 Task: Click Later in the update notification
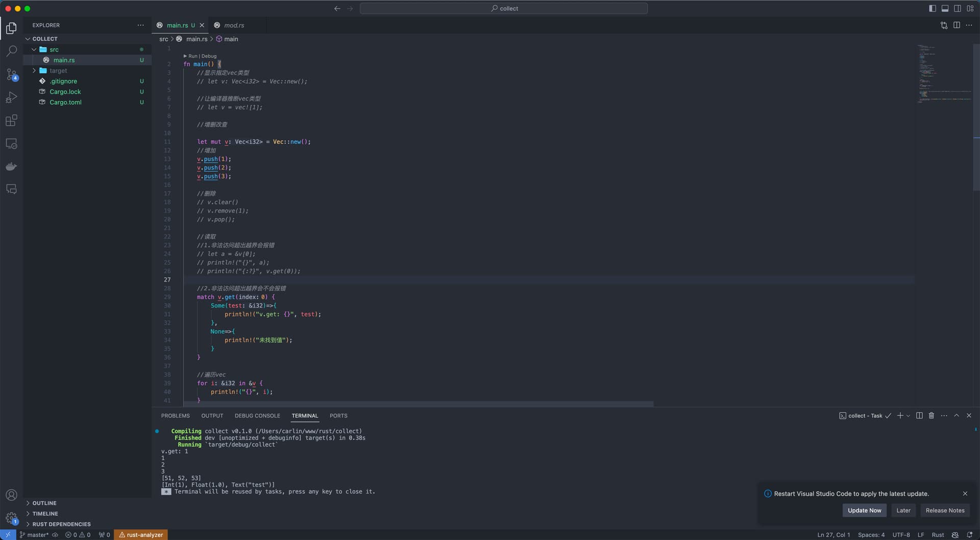(x=903, y=510)
